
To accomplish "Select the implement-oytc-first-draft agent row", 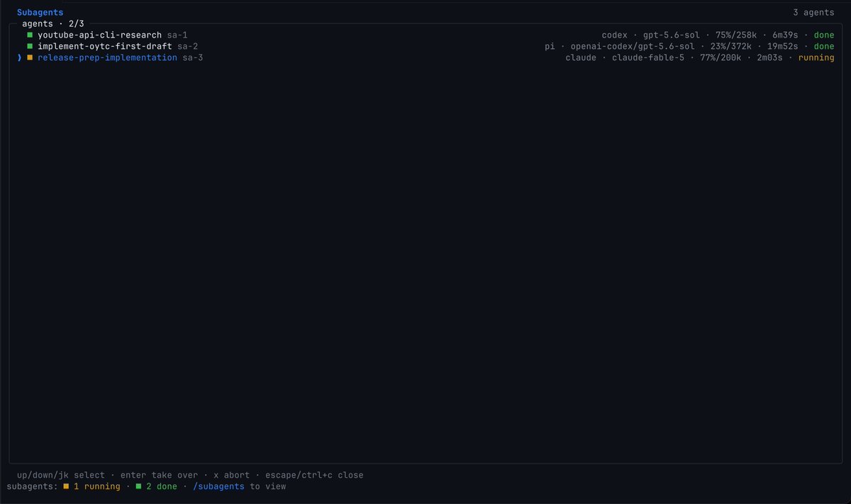I will coord(425,46).
